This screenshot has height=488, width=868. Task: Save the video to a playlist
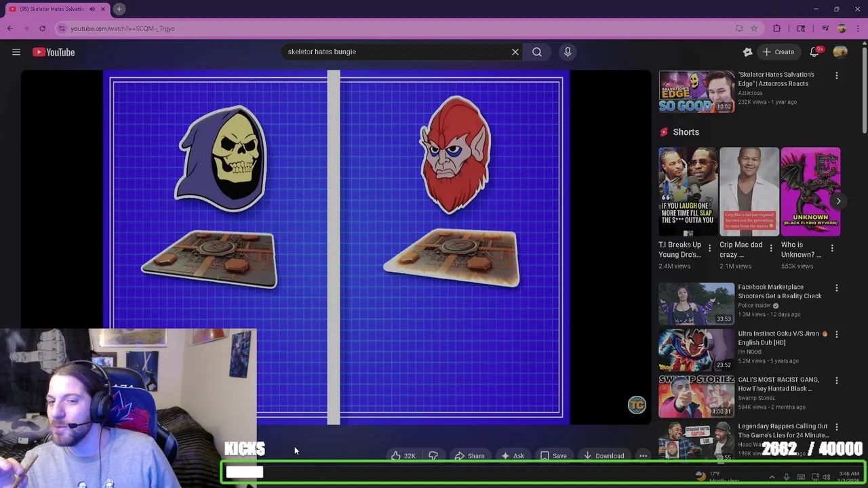553,456
